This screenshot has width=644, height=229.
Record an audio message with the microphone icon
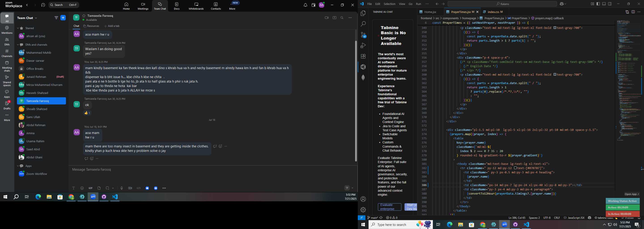[121, 188]
